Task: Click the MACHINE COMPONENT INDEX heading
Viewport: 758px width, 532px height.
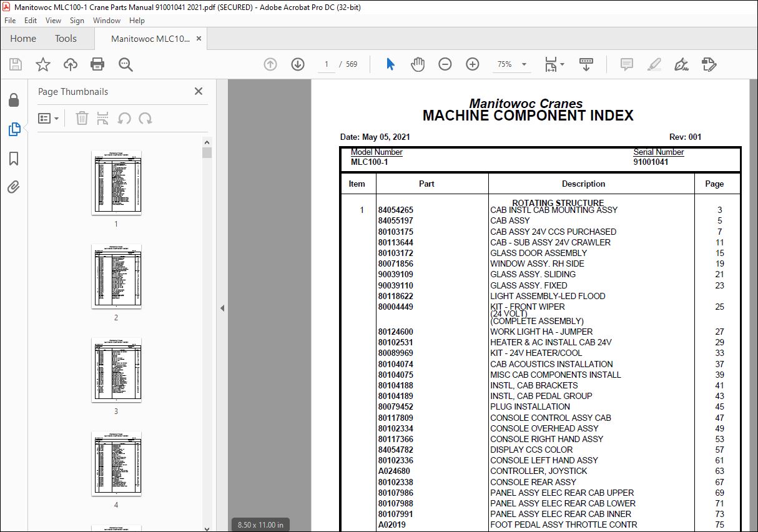Action: tap(528, 116)
